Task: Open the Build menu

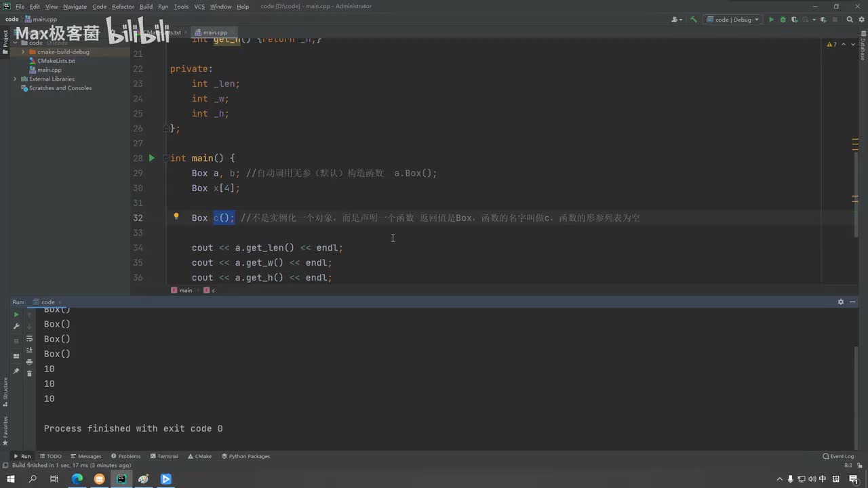Action: 146,6
